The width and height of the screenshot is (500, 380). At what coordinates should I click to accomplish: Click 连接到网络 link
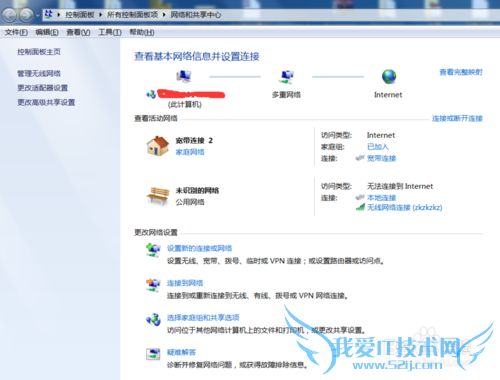coord(185,283)
